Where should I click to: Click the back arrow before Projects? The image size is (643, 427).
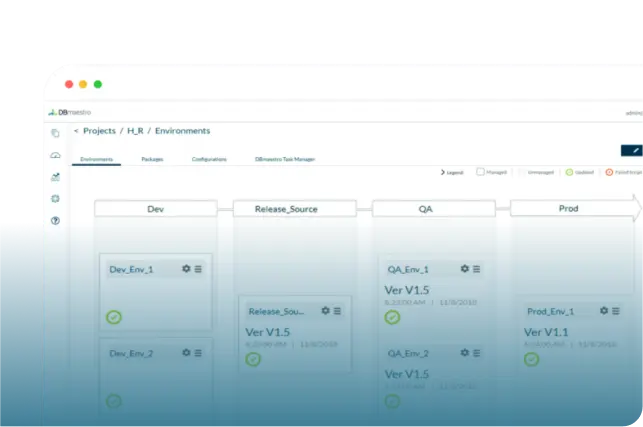click(76, 131)
